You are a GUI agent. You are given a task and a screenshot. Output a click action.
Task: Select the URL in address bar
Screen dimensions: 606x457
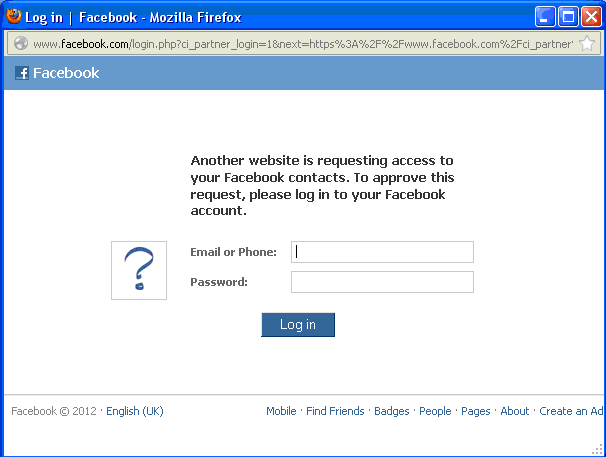[303, 44]
